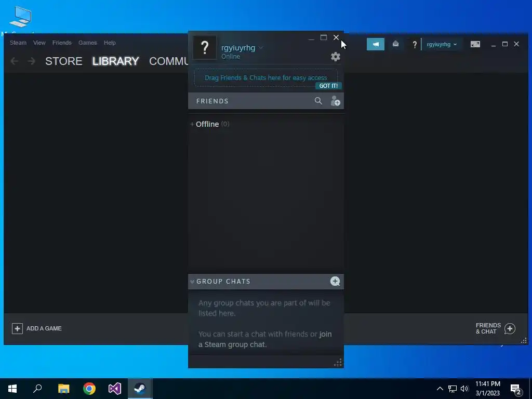Switch to the LIBRARY tab

[116, 61]
